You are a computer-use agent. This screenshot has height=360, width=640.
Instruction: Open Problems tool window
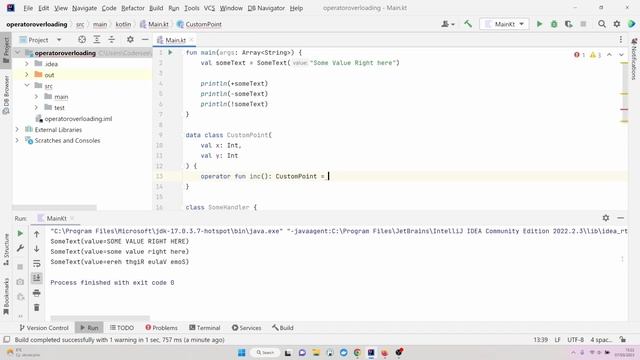(x=161, y=328)
